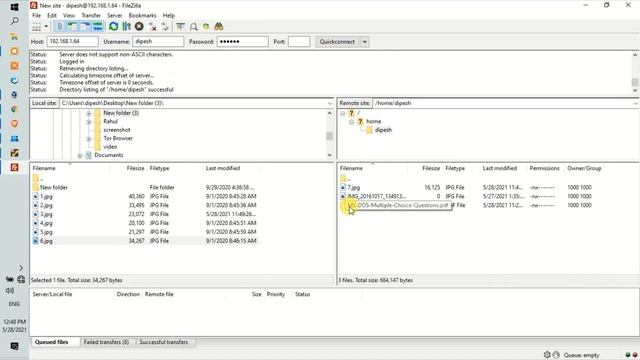Toggle remote directory tree display
The image size is (640, 360).
pos(85,27)
